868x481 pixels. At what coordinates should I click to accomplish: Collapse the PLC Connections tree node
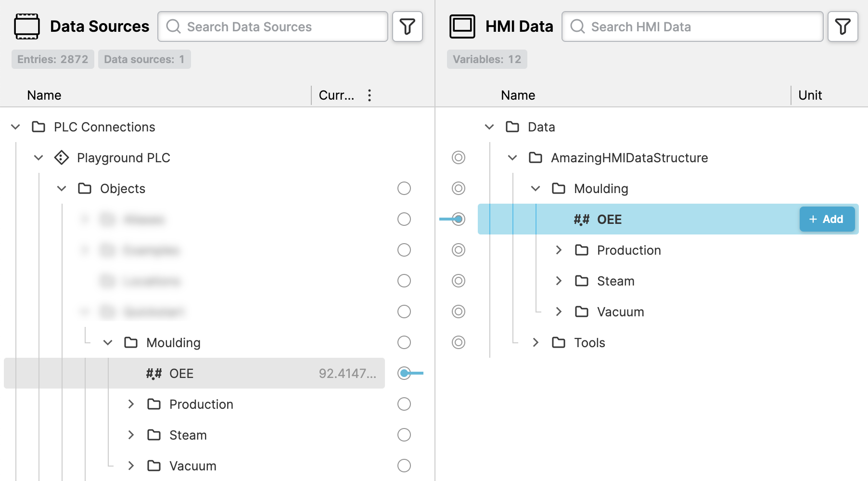point(16,127)
